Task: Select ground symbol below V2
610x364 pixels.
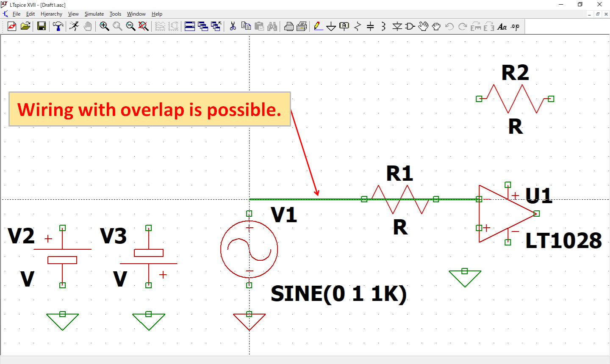Action: click(62, 321)
